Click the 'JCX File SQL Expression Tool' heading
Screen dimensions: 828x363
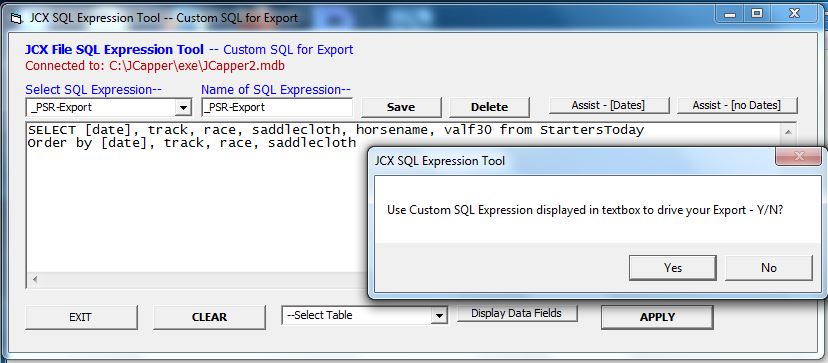coord(114,50)
